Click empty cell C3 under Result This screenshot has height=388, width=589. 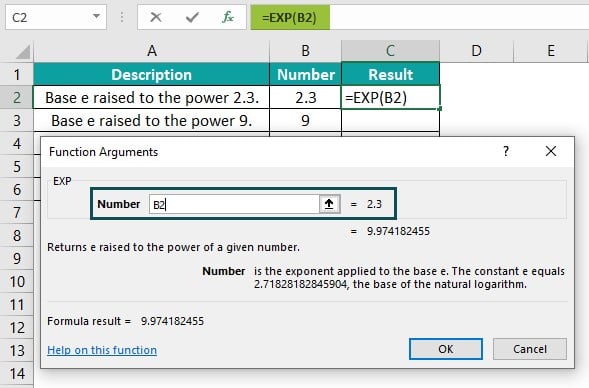tap(390, 121)
